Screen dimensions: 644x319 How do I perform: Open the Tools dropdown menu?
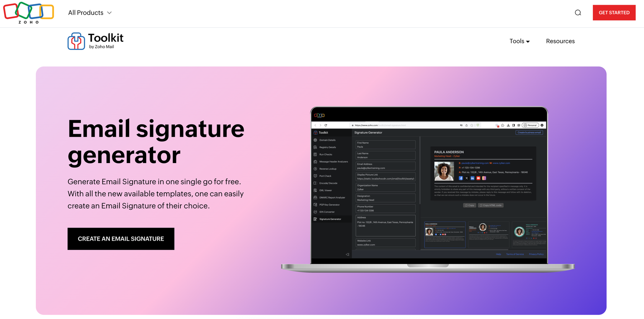click(x=519, y=41)
